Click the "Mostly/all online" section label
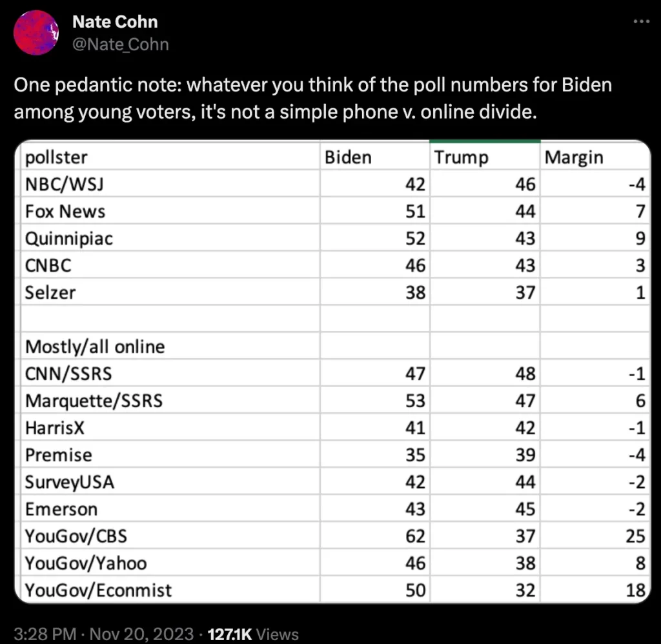661x644 pixels. coord(95,347)
